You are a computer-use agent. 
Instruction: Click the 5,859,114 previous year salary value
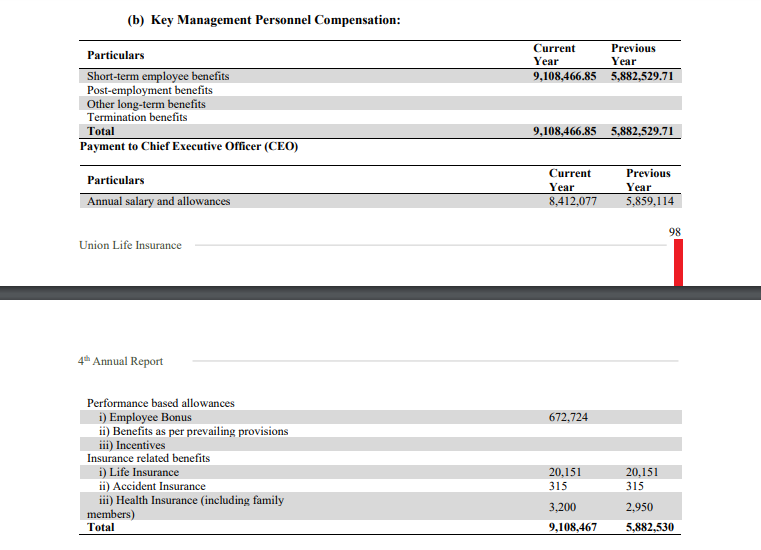tap(649, 201)
